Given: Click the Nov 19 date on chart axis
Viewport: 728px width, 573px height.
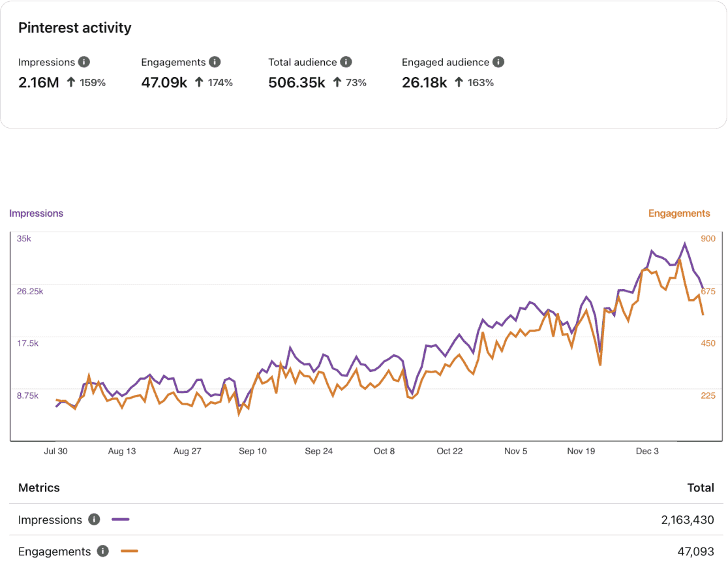Looking at the screenshot, I should [x=581, y=451].
